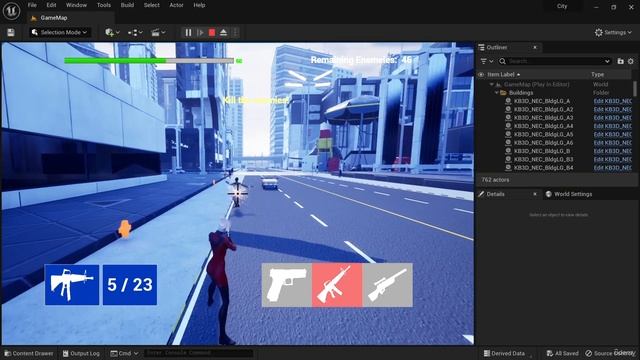Select actor KB3D_NEC_BldgLG_A4
The width and height of the screenshot is (640, 360).
tap(543, 126)
